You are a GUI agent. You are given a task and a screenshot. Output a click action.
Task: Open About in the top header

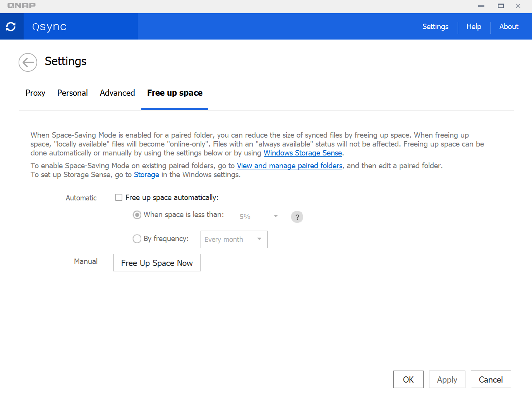(509, 26)
